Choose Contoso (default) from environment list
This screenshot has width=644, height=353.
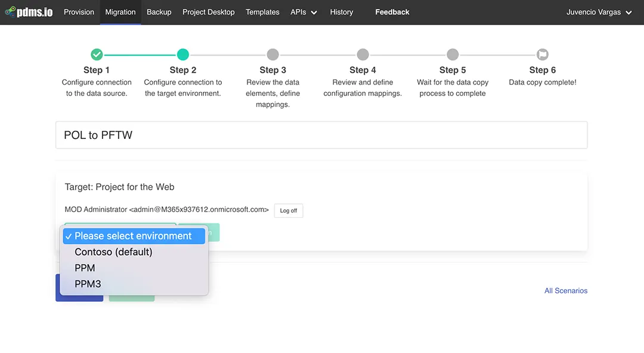(113, 252)
